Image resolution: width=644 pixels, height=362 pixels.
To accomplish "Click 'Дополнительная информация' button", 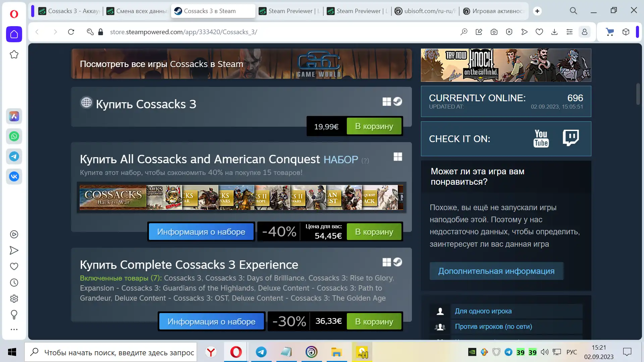I will tap(496, 271).
